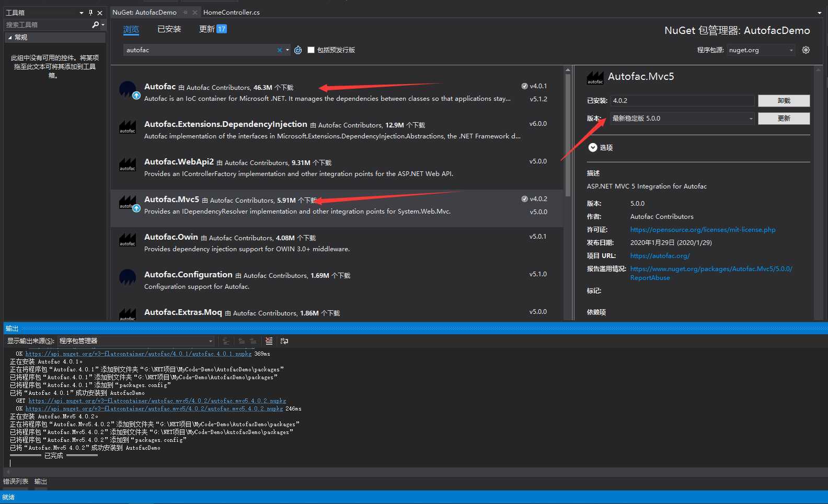Open the 更新 (Updates) tab
This screenshot has width=828, height=504.
pos(213,29)
